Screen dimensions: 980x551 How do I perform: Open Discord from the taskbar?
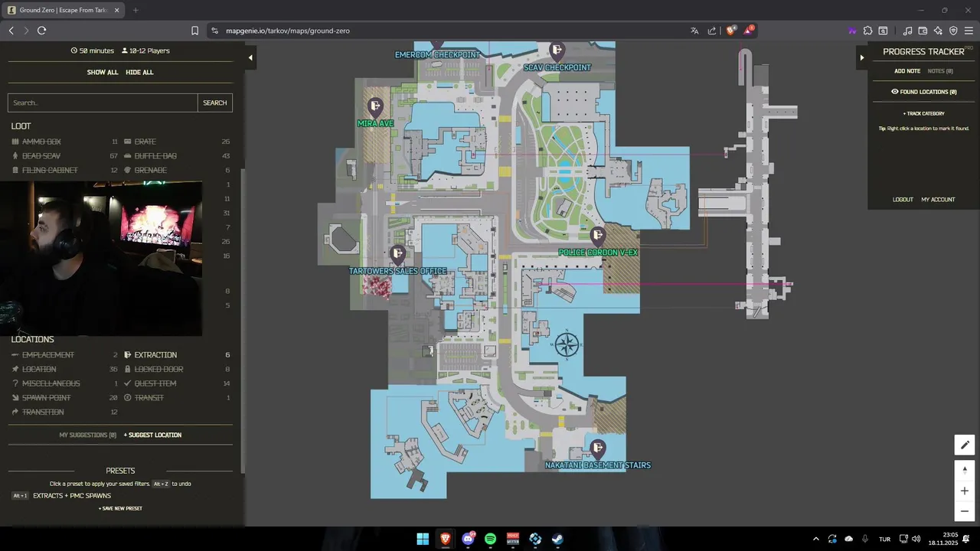pyautogui.click(x=468, y=539)
